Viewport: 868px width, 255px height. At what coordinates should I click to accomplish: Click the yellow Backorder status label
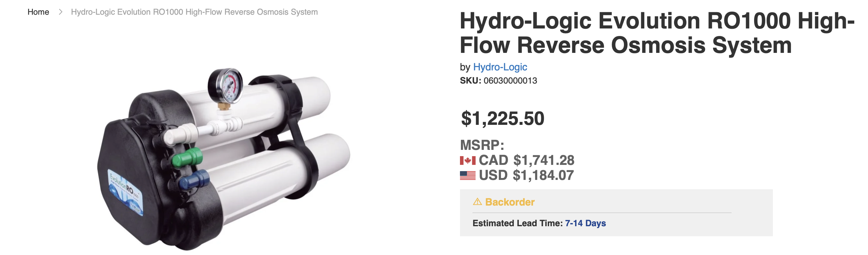coord(509,202)
